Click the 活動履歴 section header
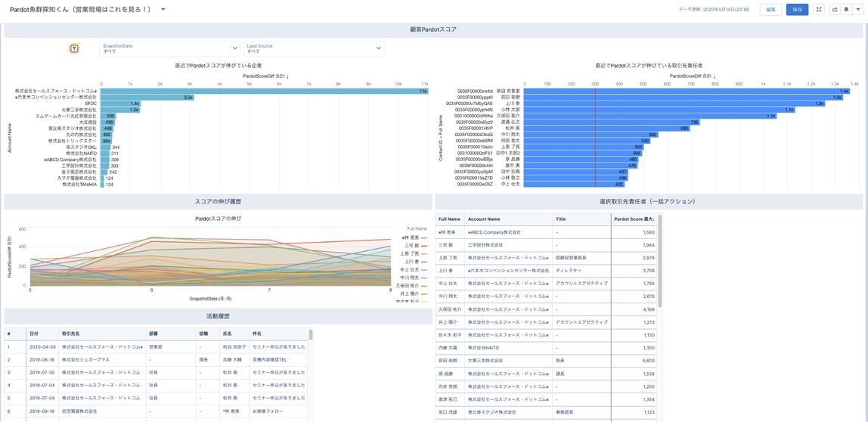This screenshot has width=868, height=422. pyautogui.click(x=218, y=316)
